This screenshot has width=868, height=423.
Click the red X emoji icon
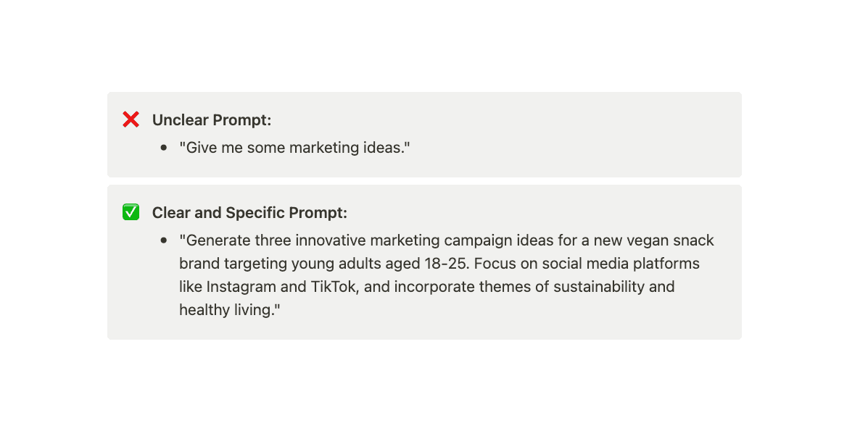[131, 120]
